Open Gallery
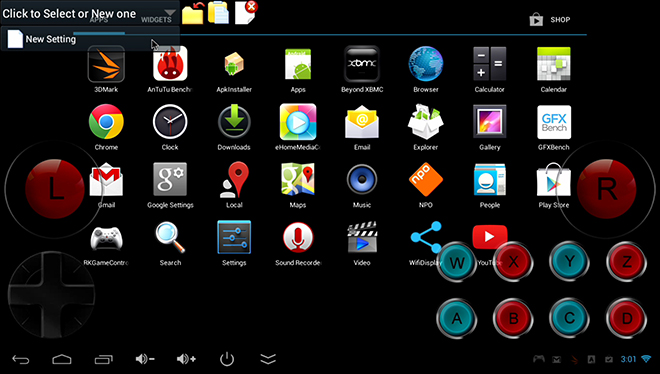660x374 pixels. coord(490,122)
